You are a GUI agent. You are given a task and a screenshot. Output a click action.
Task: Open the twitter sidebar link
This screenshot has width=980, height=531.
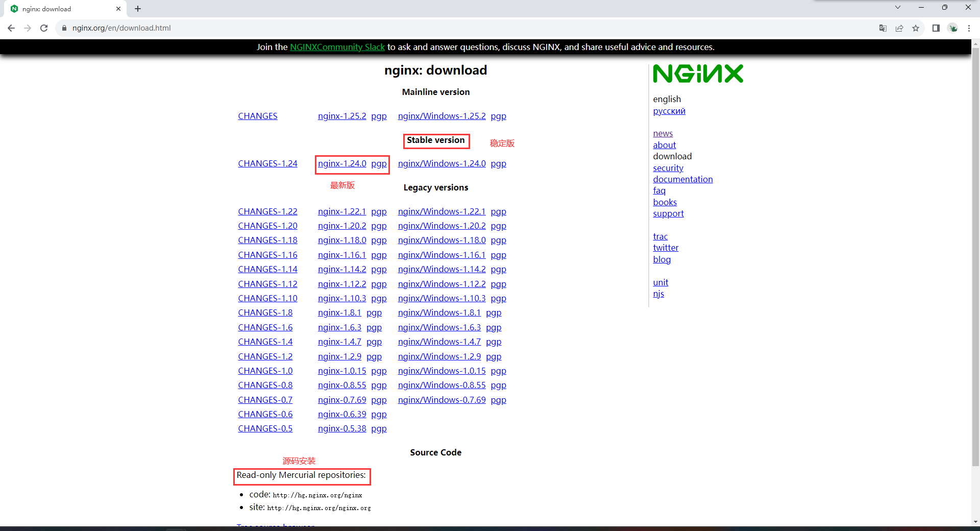click(x=666, y=248)
